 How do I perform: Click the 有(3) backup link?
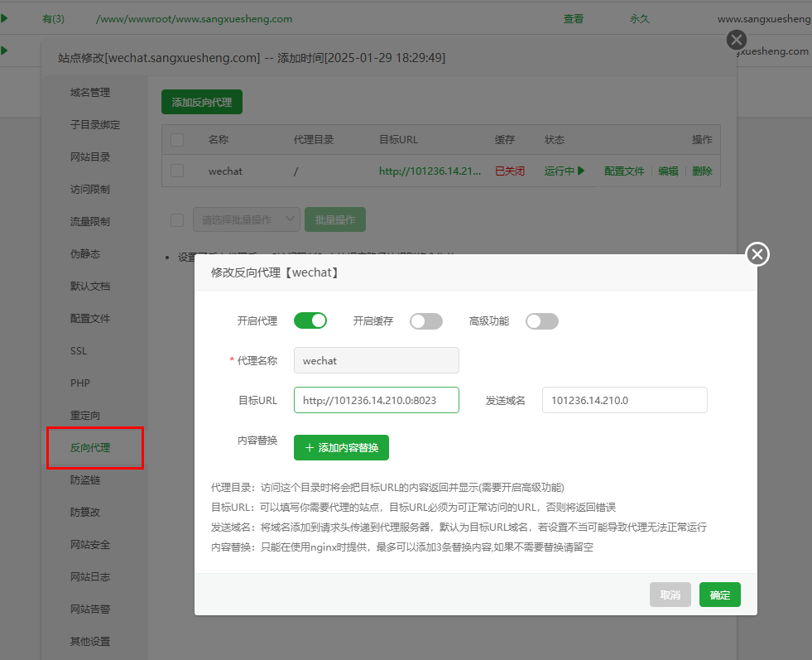click(53, 19)
